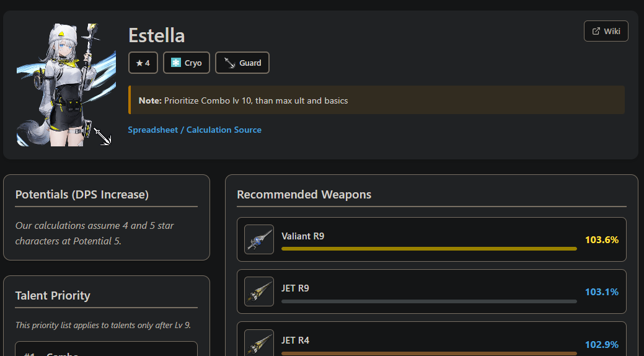Viewport: 644px width, 356px height.
Task: Click the Valiant R9 yellow progress bar
Action: (x=429, y=249)
